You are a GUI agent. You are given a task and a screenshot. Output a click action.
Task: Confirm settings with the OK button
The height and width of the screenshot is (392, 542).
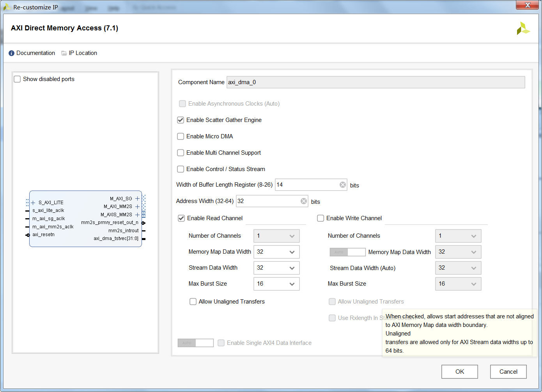[x=459, y=371]
